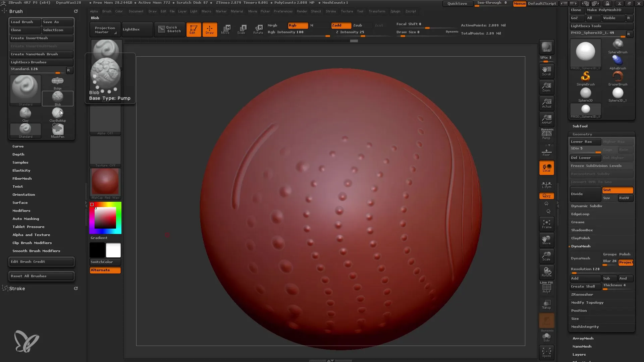This screenshot has width=644, height=362.
Task: Expand the Stroke panel section
Action: pyautogui.click(x=17, y=289)
